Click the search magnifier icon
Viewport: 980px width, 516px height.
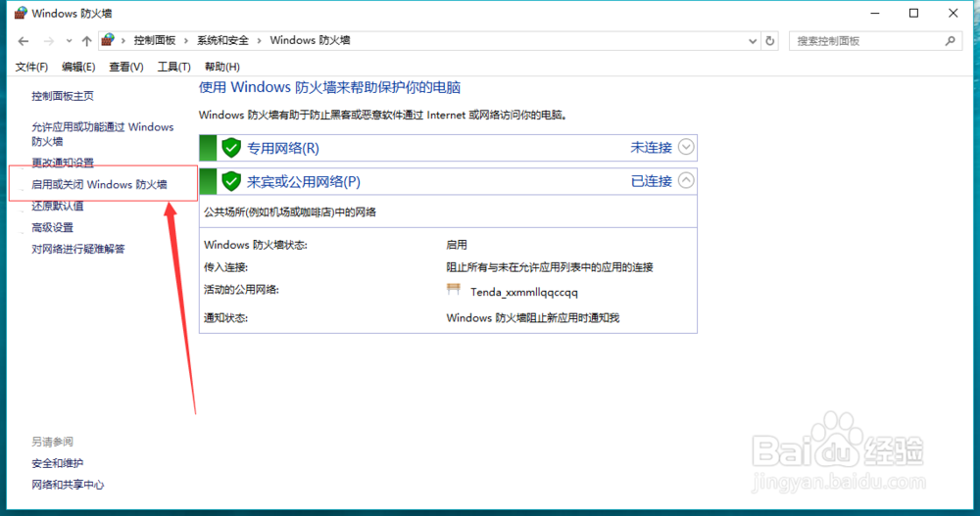pos(951,40)
